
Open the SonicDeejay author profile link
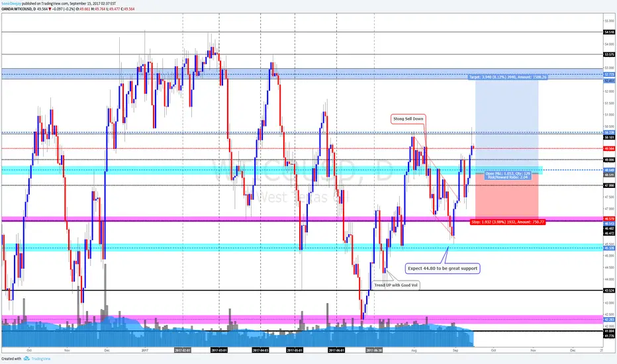(11, 3)
